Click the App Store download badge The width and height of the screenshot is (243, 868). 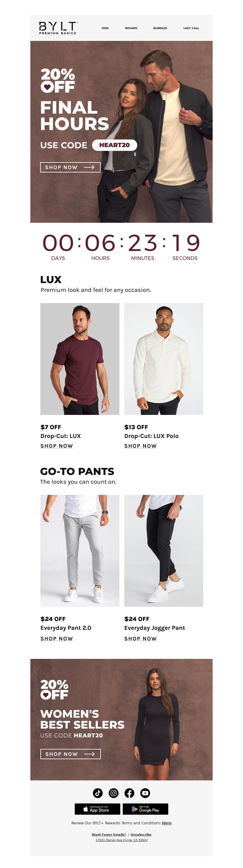[x=98, y=809]
